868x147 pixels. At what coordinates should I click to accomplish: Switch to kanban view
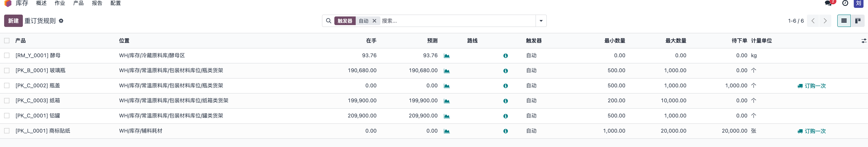coord(858,21)
